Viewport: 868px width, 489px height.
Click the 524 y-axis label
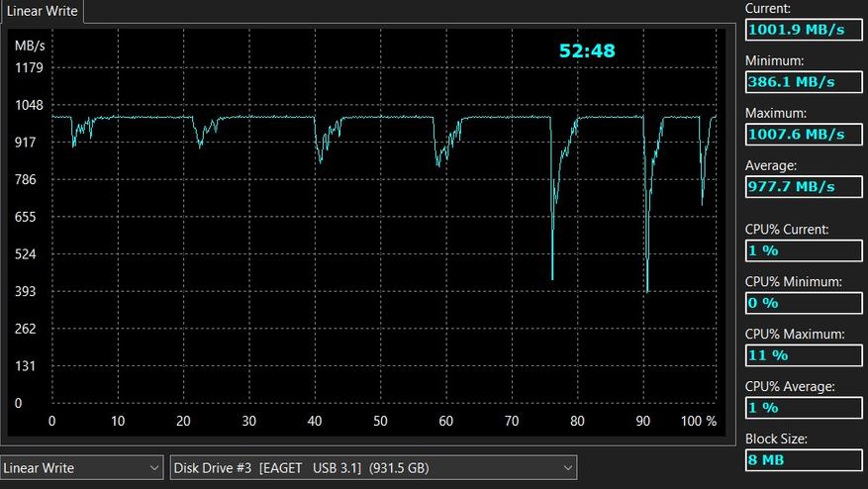point(26,254)
